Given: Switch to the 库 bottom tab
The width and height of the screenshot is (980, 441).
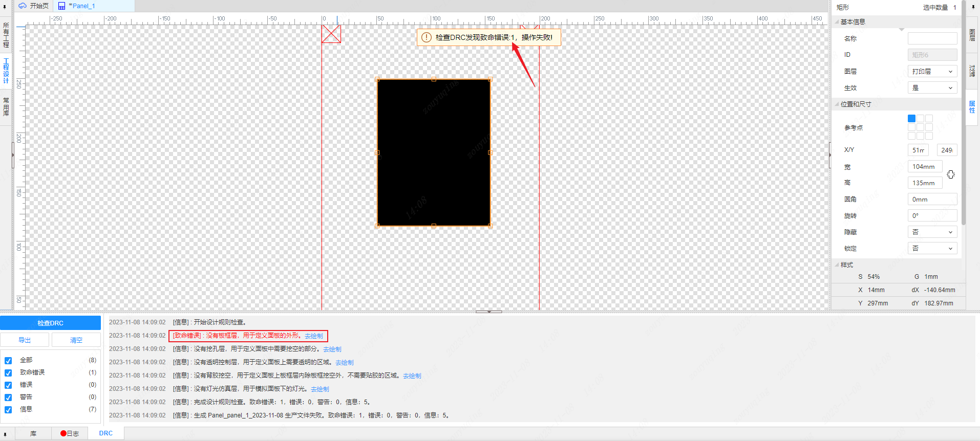Looking at the screenshot, I should 33,433.
